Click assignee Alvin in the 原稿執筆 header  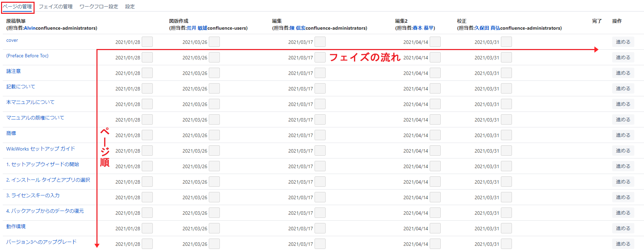click(x=30, y=28)
